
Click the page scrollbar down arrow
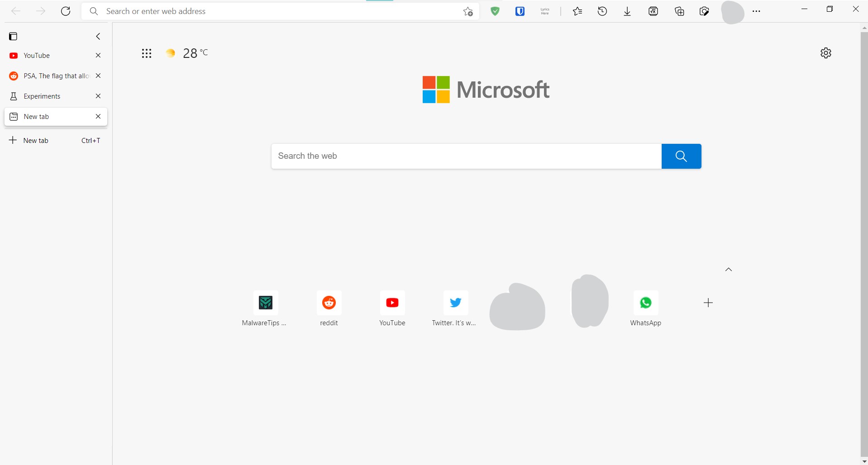click(x=864, y=461)
